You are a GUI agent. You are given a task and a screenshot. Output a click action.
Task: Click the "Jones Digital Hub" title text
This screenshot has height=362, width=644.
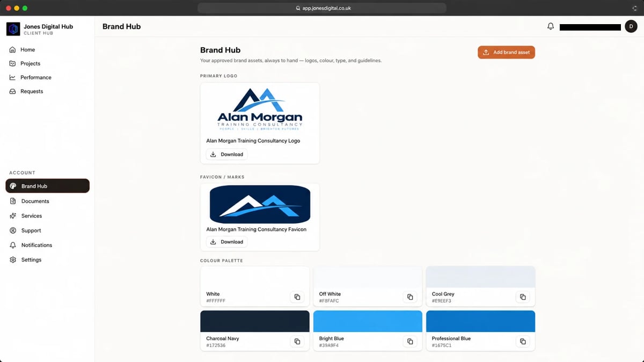(48, 26)
